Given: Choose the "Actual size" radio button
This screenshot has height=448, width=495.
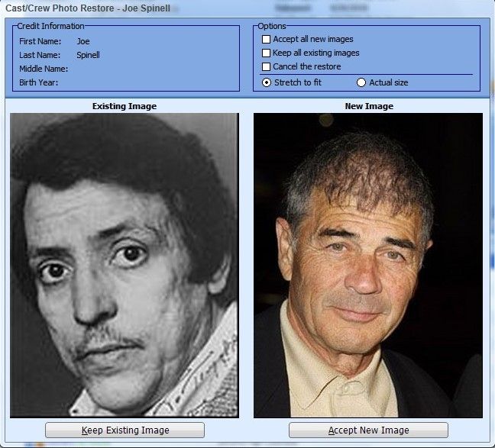Looking at the screenshot, I should [x=361, y=82].
